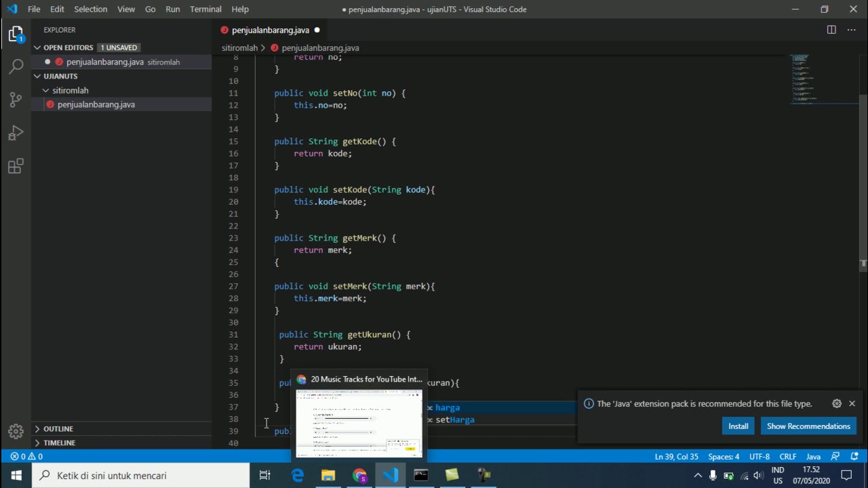Change CRLF end of line sequence

[788, 457]
